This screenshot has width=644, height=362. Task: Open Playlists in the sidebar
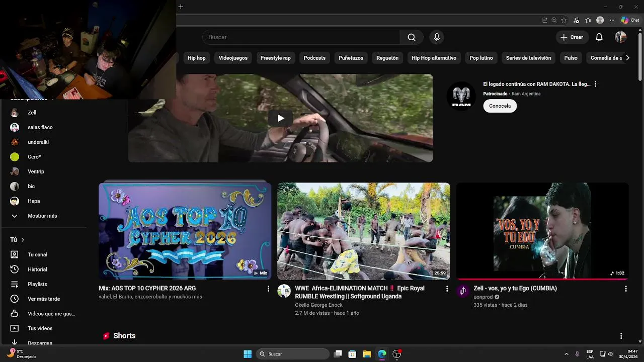coord(43,284)
